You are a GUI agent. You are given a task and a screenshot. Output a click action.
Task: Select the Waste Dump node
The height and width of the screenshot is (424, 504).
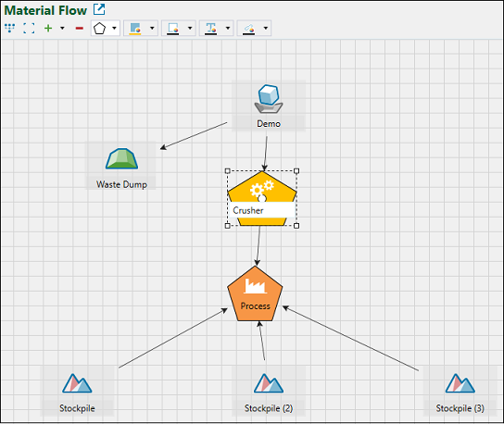tap(121, 166)
